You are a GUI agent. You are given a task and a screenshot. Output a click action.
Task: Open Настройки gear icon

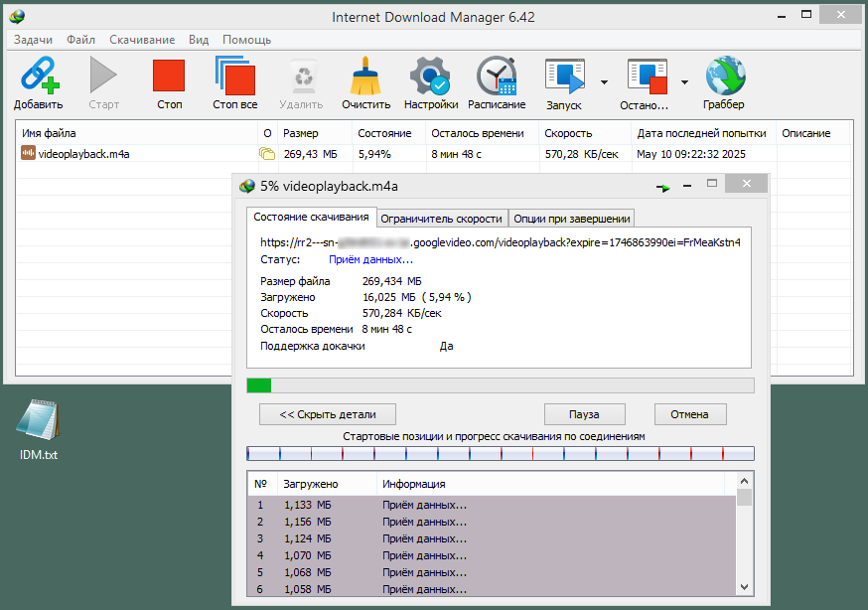click(x=430, y=76)
